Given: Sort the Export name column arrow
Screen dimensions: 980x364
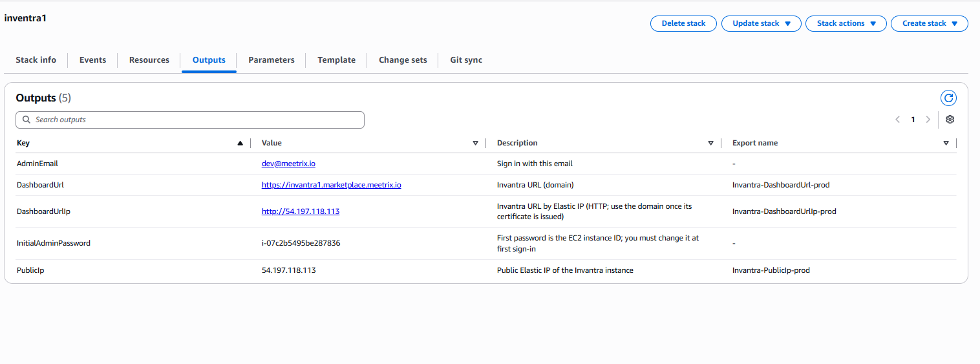Looking at the screenshot, I should click(x=946, y=143).
